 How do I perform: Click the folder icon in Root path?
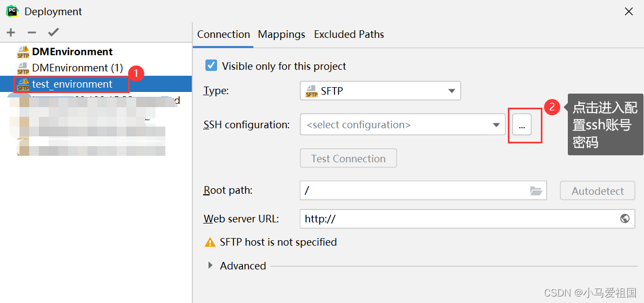535,190
